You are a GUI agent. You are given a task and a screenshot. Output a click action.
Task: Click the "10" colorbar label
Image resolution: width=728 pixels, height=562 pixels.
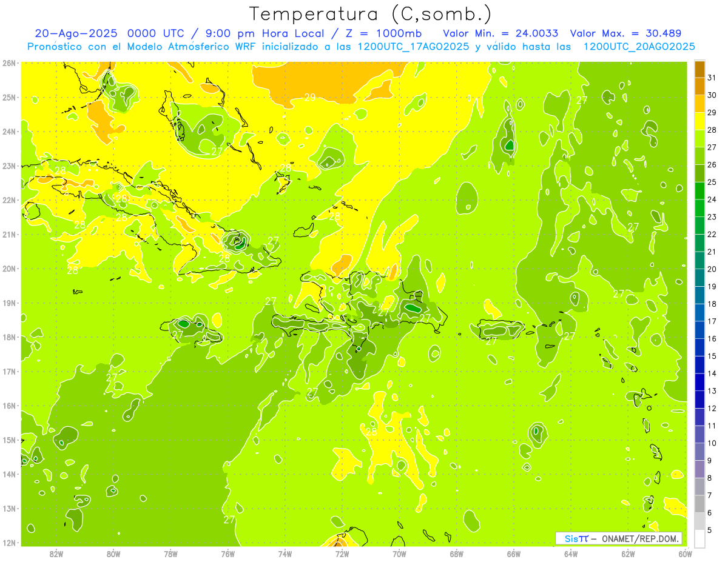point(712,443)
